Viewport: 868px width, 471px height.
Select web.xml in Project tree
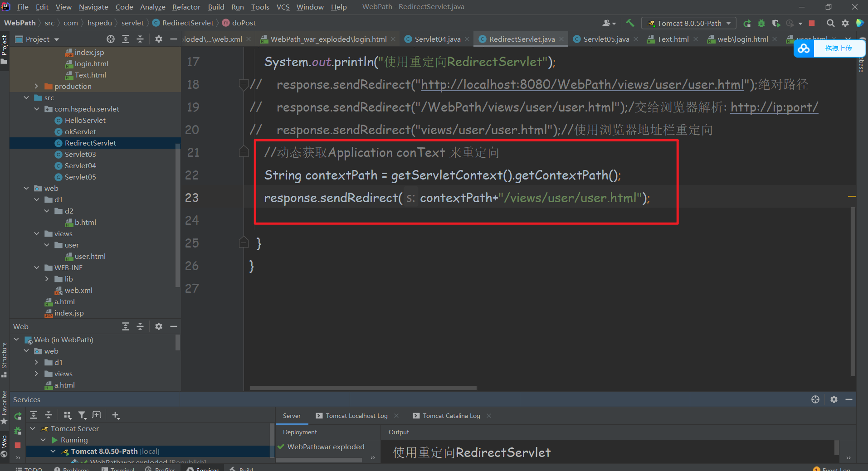click(x=78, y=290)
